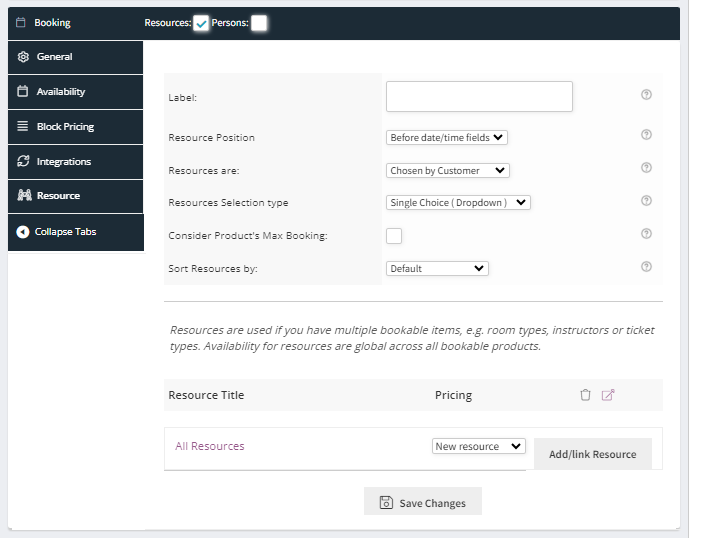
Task: Open the Integrations tab
Action: click(76, 162)
